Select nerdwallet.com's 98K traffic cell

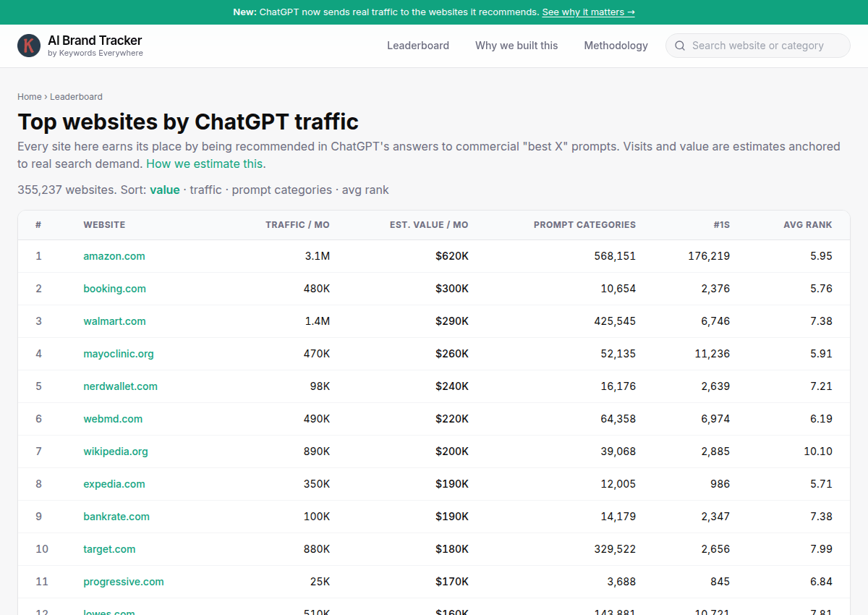[x=320, y=386]
